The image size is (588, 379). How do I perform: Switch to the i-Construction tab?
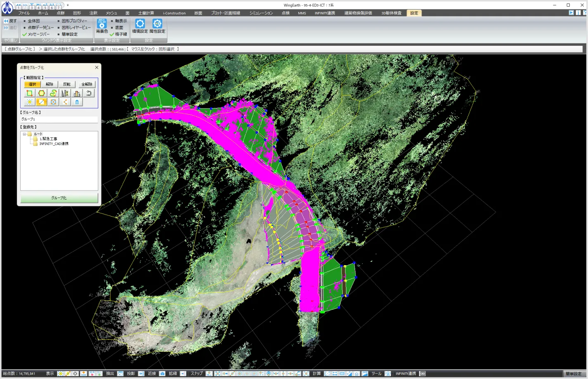(x=174, y=13)
